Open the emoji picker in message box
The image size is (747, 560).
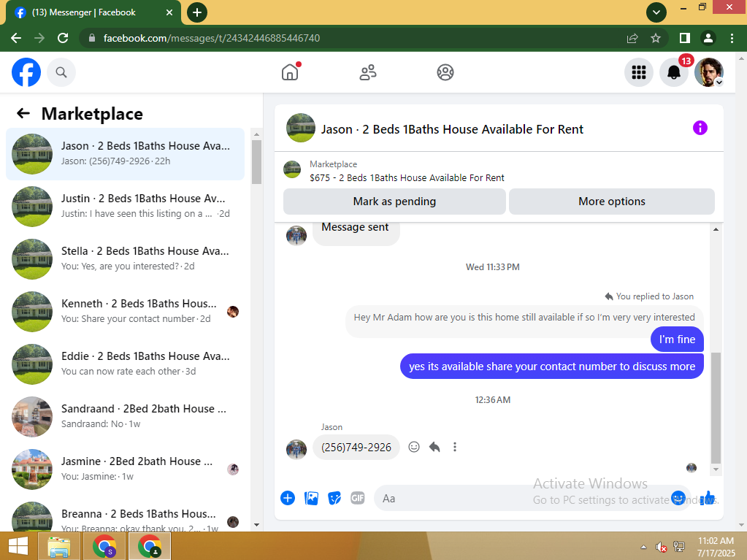click(678, 498)
